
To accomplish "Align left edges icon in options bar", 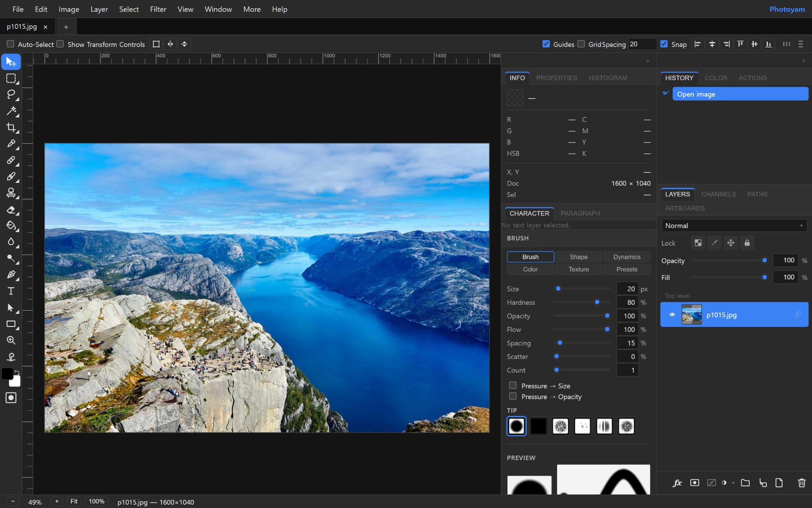I will pyautogui.click(x=697, y=44).
